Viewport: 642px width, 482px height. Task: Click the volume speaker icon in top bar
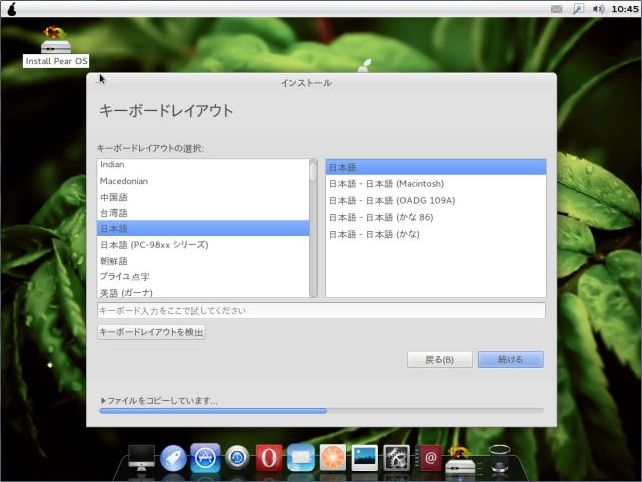pos(598,9)
